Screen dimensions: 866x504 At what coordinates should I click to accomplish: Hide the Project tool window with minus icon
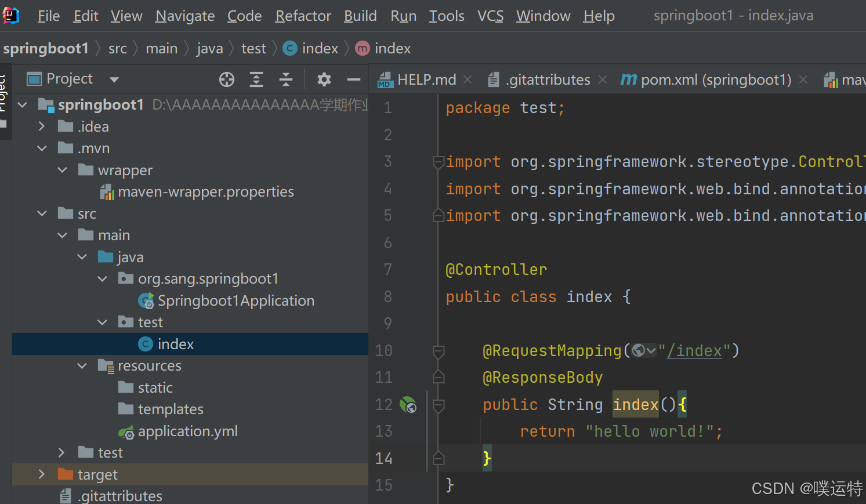click(x=354, y=79)
